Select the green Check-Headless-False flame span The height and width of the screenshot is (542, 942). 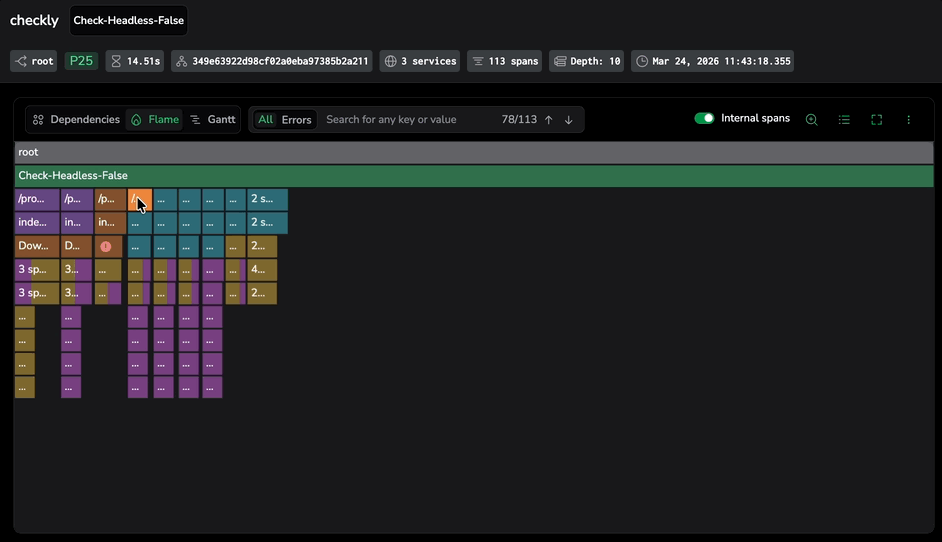click(474, 176)
